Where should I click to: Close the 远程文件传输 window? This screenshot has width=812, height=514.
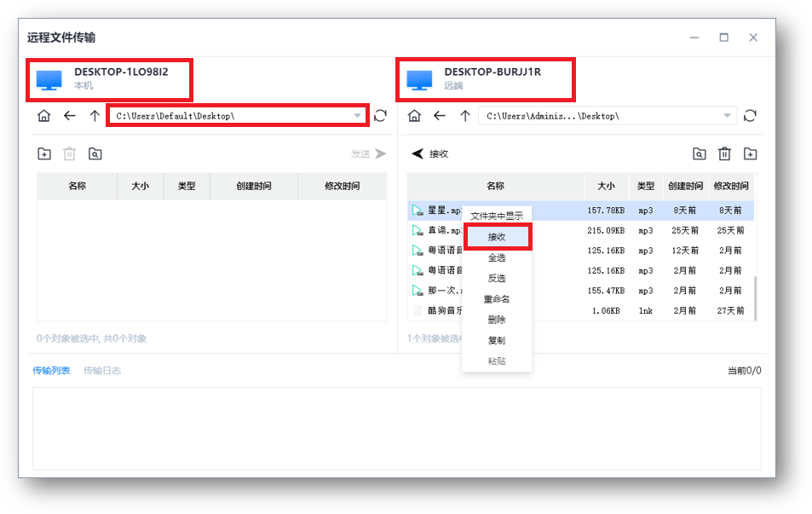point(753,38)
